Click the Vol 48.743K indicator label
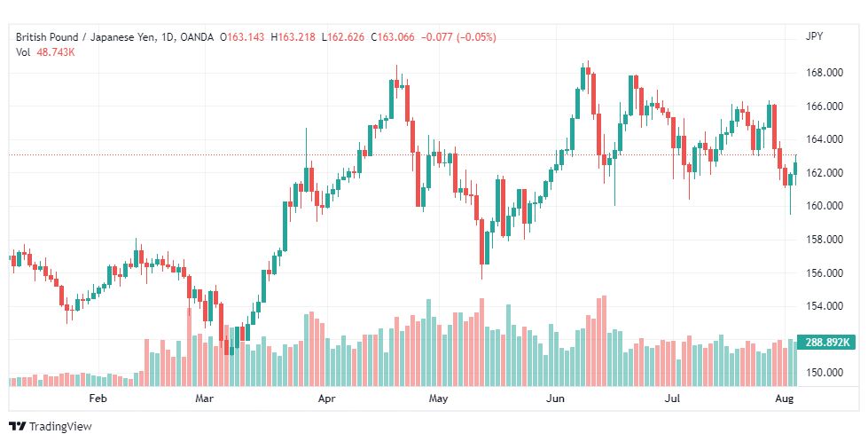 (45, 52)
